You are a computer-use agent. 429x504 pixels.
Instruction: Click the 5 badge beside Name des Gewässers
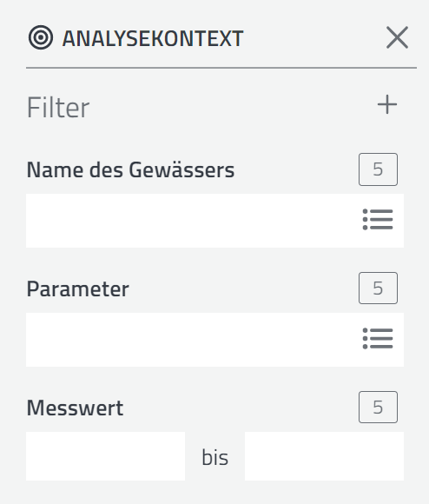point(378,169)
